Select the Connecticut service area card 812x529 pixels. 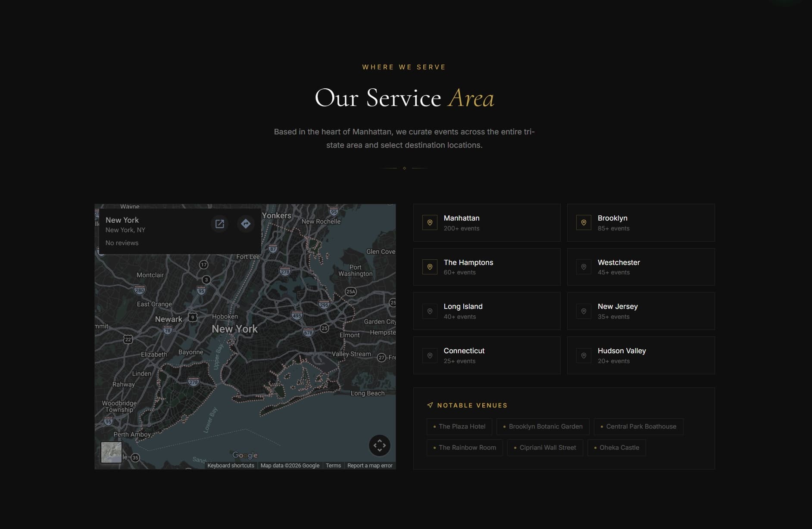[487, 355]
